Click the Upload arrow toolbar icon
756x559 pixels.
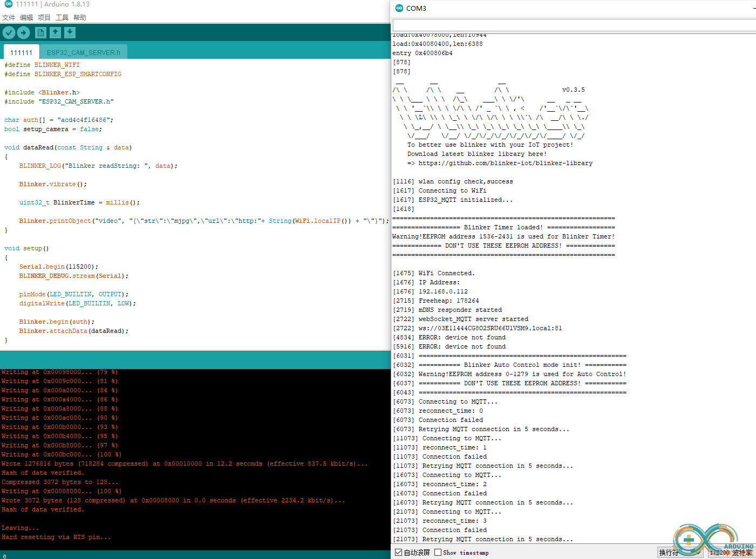24,33
